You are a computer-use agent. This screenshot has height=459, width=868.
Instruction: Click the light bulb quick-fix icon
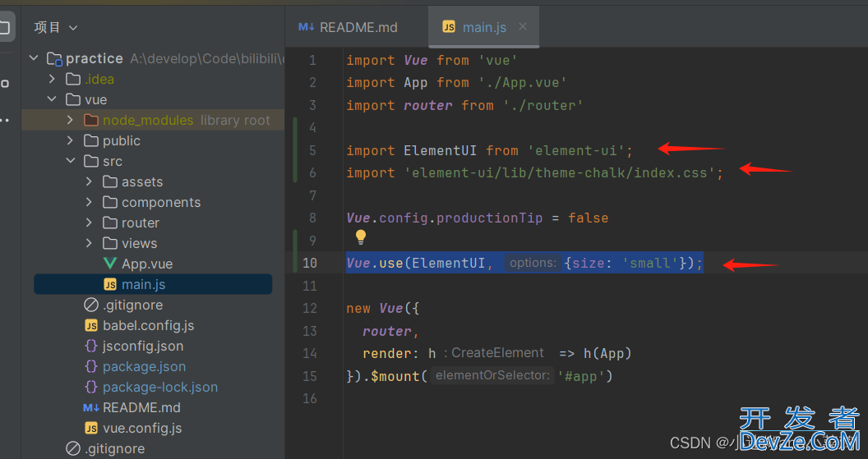(360, 237)
